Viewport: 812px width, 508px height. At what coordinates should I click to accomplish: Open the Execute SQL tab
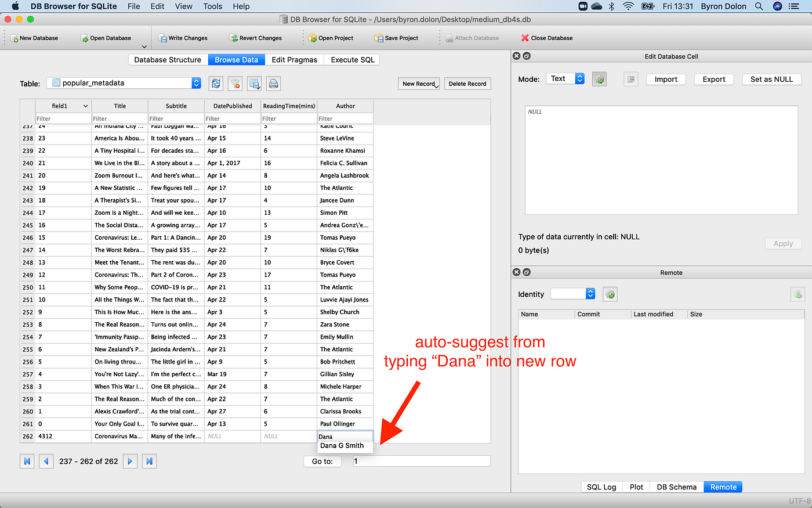click(x=353, y=60)
